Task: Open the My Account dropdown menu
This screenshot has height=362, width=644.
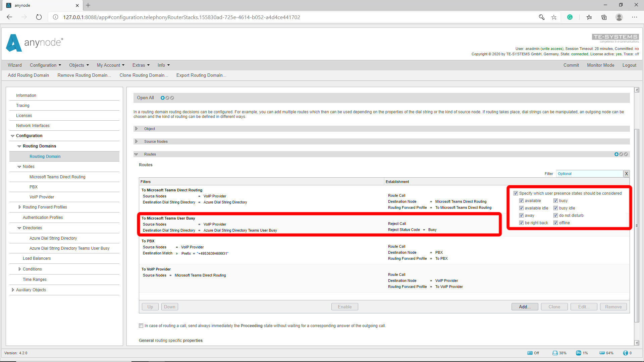Action: 111,65
